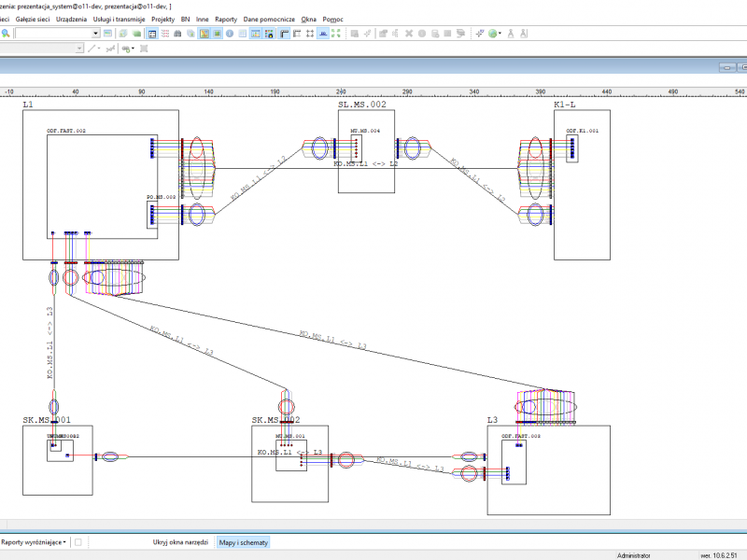Click the gray X delete icon
This screenshot has width=747, height=560.
[x=409, y=34]
